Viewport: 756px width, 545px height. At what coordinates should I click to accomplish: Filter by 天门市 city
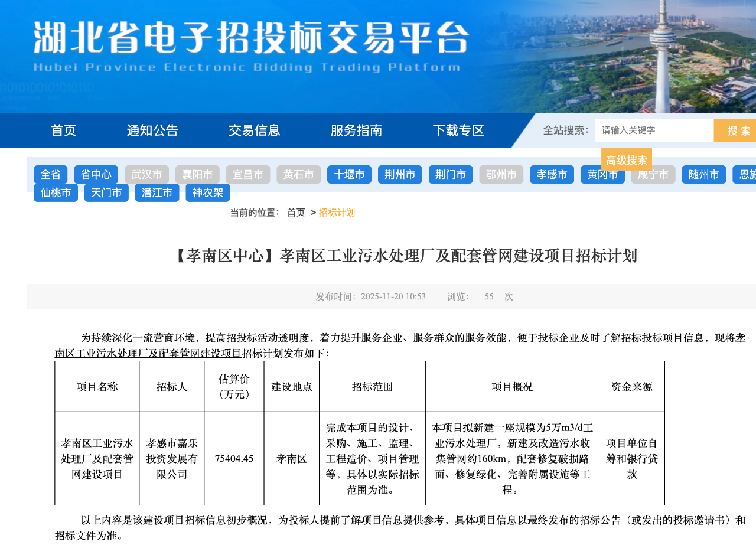(x=106, y=193)
